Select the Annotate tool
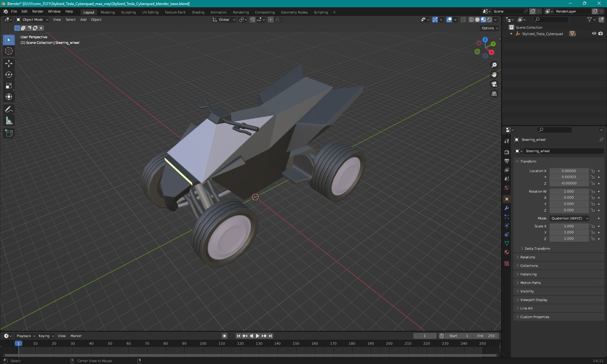 (9, 110)
